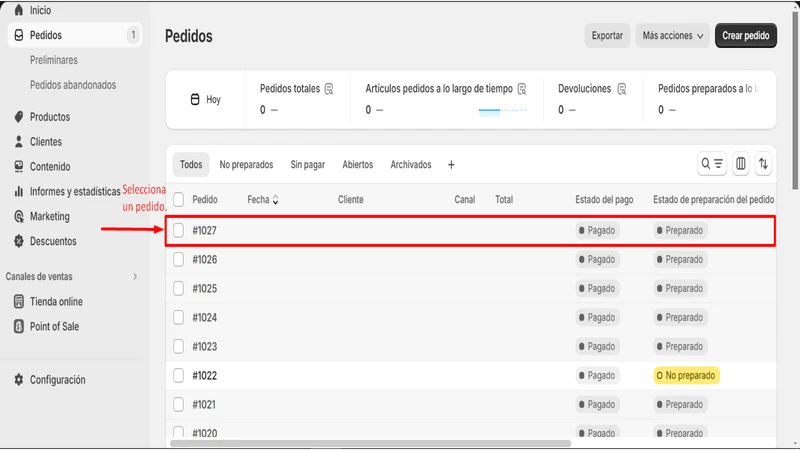Click Cliente column header
Screen dimensions: 800x450
pyautogui.click(x=351, y=200)
